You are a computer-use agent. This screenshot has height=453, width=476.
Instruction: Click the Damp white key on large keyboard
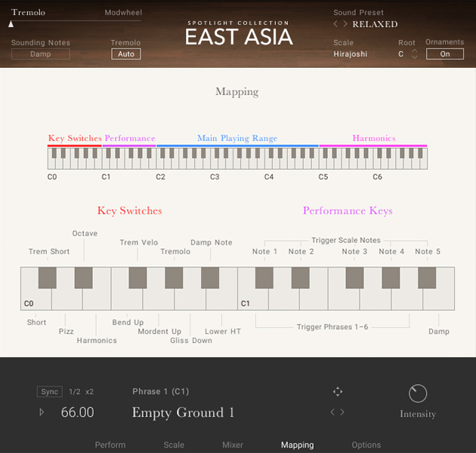coord(439,299)
